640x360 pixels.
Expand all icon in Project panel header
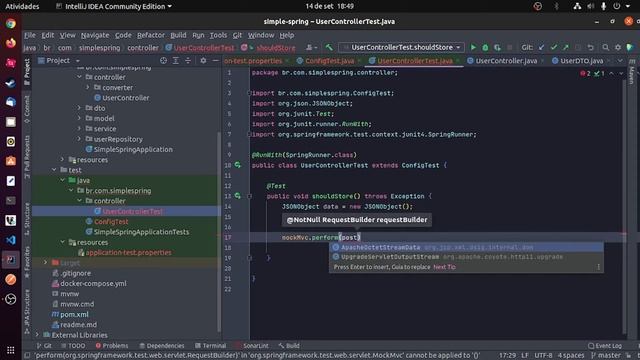(176, 60)
